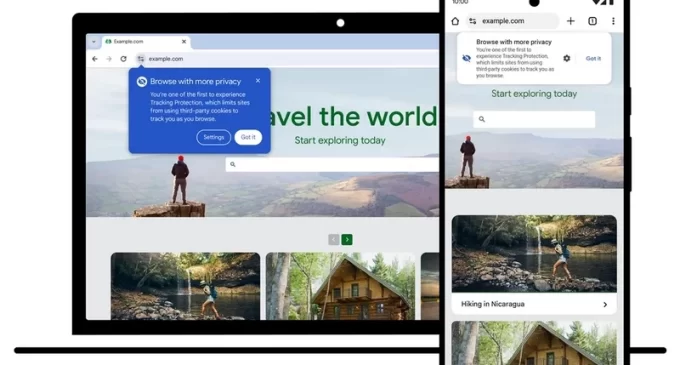Open the tab switcher on phone

coord(592,21)
